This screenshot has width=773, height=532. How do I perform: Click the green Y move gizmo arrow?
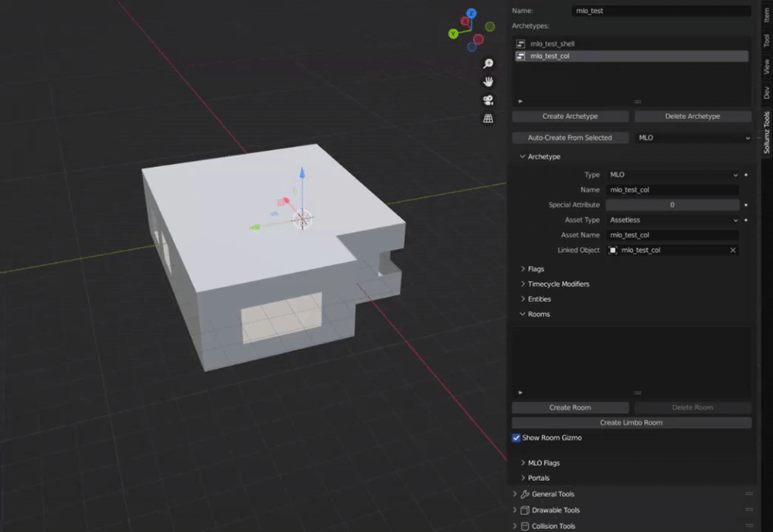[x=255, y=227]
